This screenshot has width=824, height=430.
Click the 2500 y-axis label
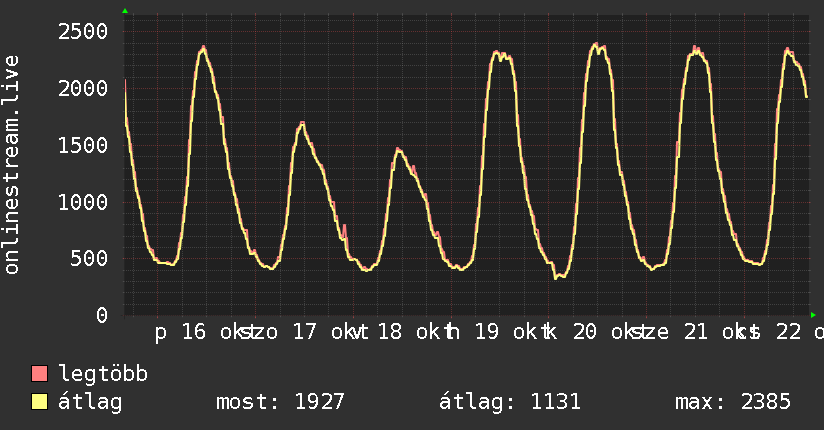point(83,32)
